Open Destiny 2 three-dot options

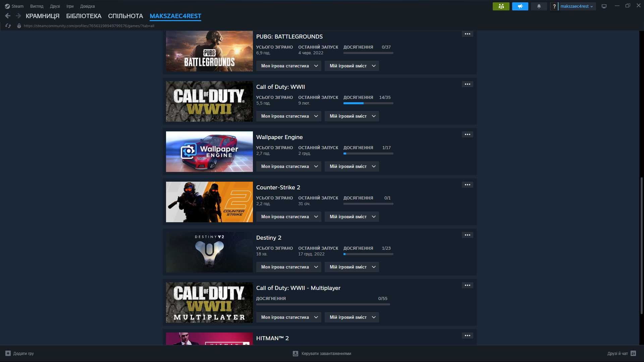pyautogui.click(x=468, y=235)
